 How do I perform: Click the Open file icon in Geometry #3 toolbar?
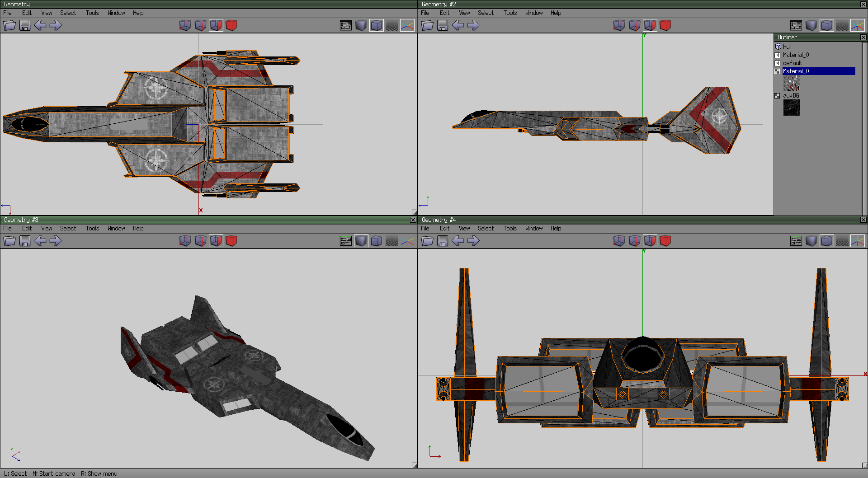pyautogui.click(x=9, y=241)
